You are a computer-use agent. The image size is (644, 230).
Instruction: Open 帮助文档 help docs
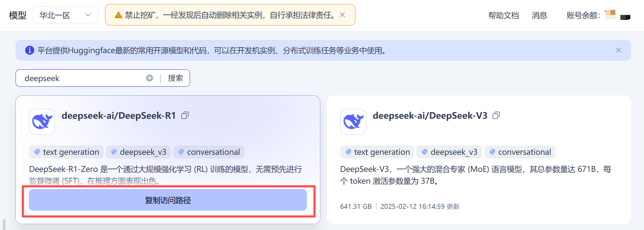tap(503, 15)
